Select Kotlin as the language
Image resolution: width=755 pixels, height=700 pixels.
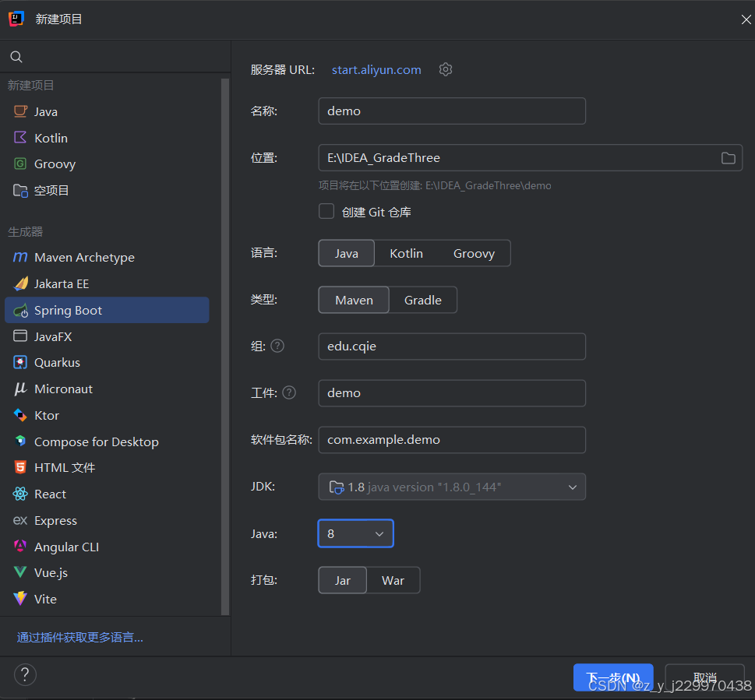[406, 252]
